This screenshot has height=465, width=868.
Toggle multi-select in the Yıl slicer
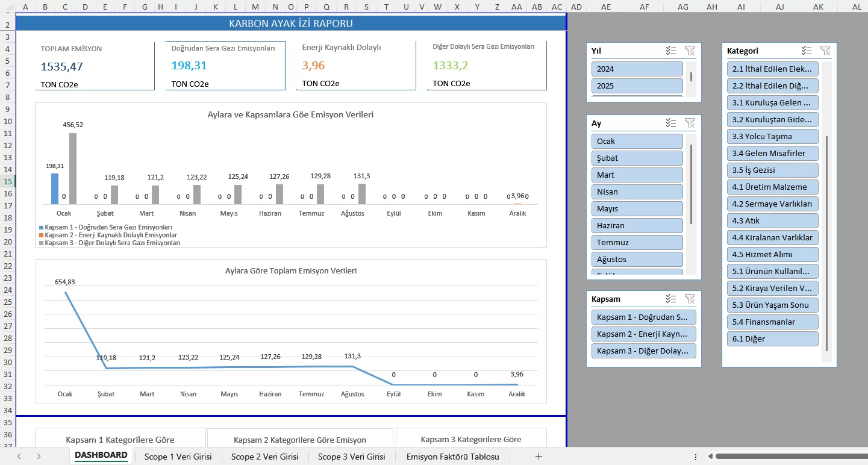tap(671, 51)
